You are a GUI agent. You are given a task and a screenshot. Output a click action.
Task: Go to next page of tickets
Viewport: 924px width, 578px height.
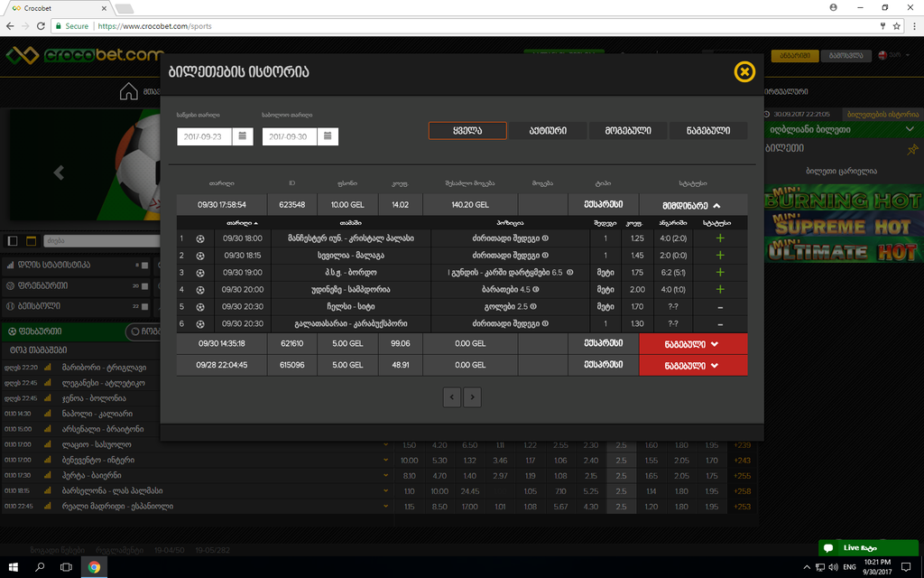tap(472, 397)
